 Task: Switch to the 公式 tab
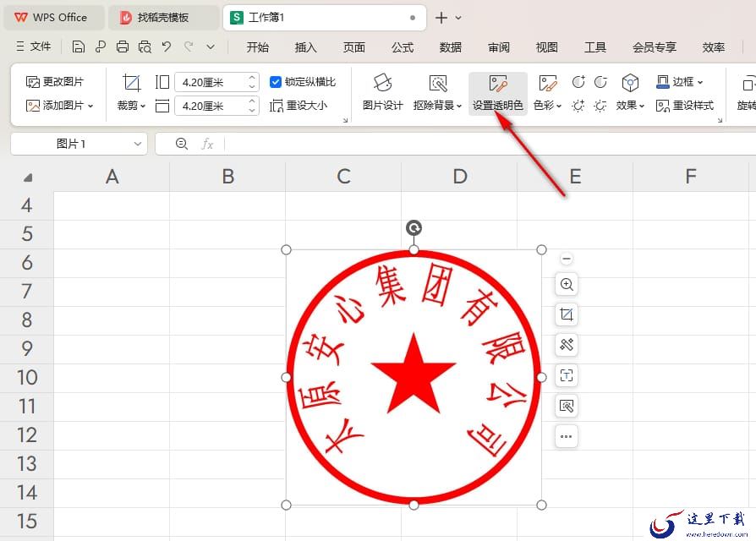pyautogui.click(x=403, y=47)
